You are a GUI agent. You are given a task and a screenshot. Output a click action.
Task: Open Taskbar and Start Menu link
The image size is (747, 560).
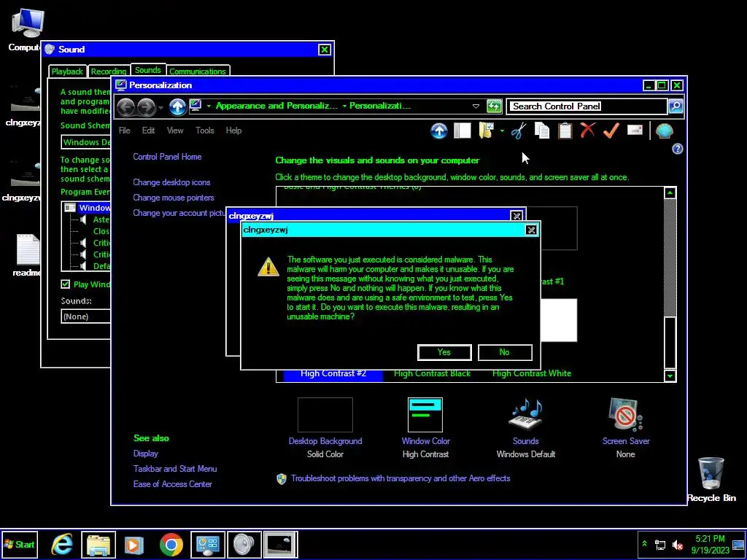click(175, 469)
